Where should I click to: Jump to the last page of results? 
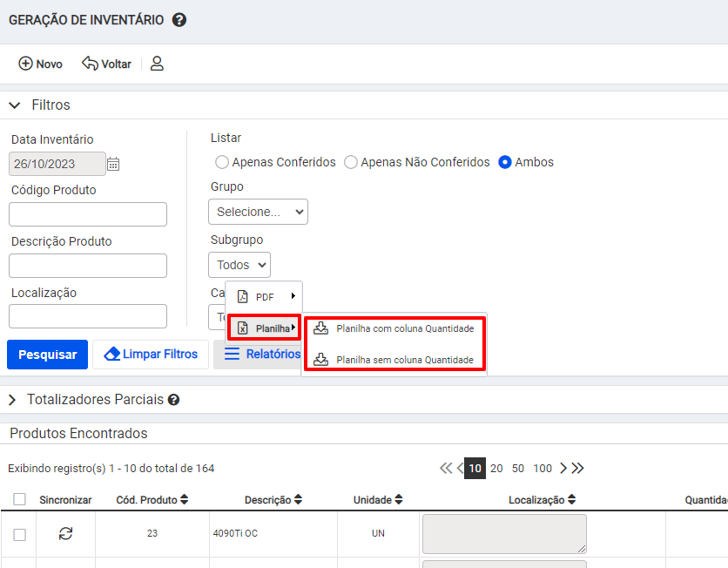click(577, 468)
